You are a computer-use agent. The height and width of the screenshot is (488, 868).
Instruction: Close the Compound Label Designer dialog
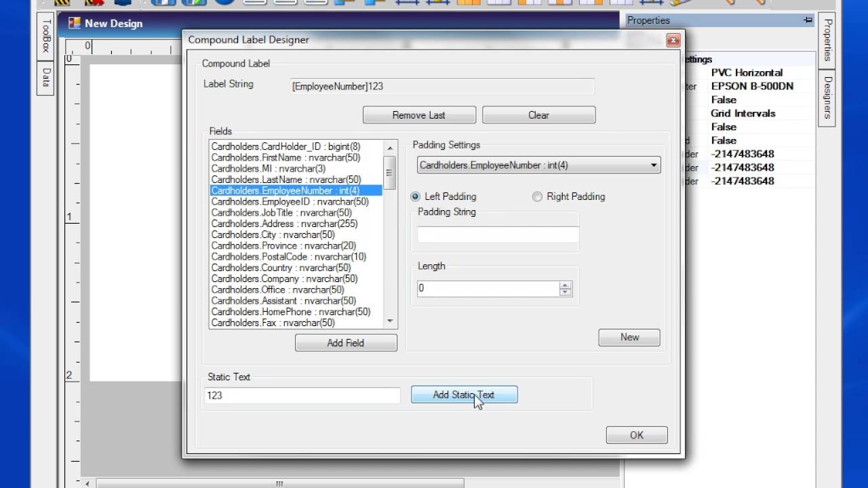(673, 41)
